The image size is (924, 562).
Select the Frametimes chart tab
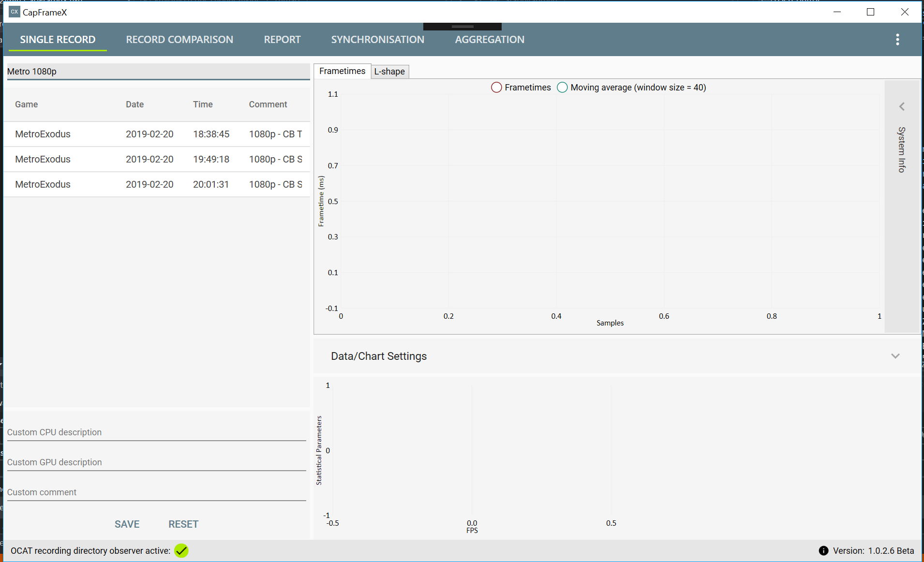click(343, 71)
